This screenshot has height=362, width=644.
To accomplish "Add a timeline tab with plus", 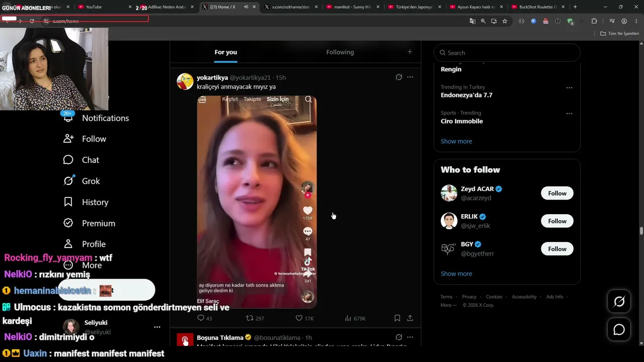I will [410, 52].
